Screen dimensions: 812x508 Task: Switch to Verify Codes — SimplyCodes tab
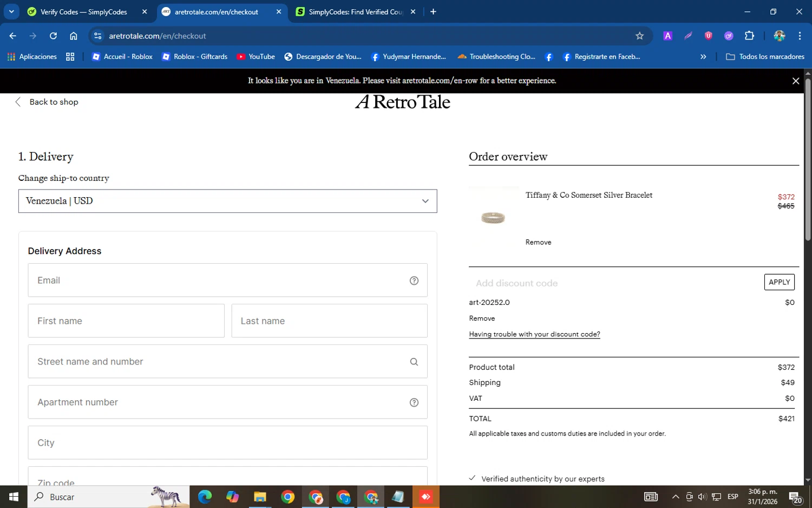pyautogui.click(x=84, y=12)
